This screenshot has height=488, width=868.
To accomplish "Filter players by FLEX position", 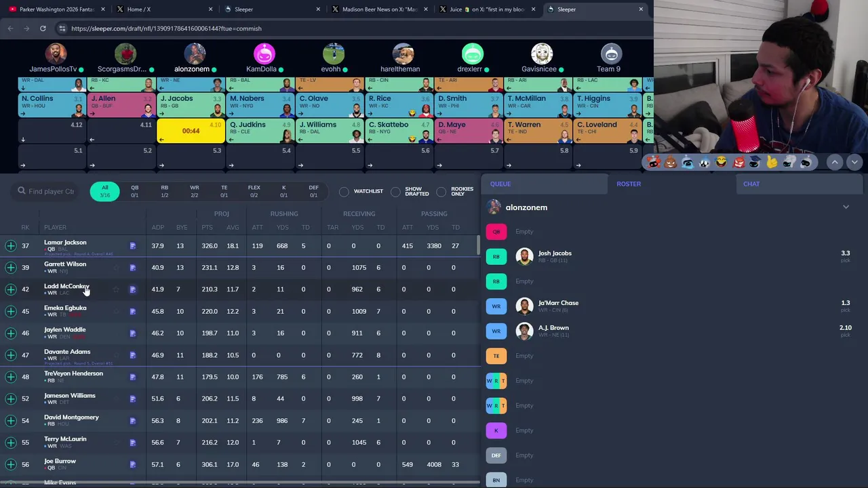I will point(254,191).
